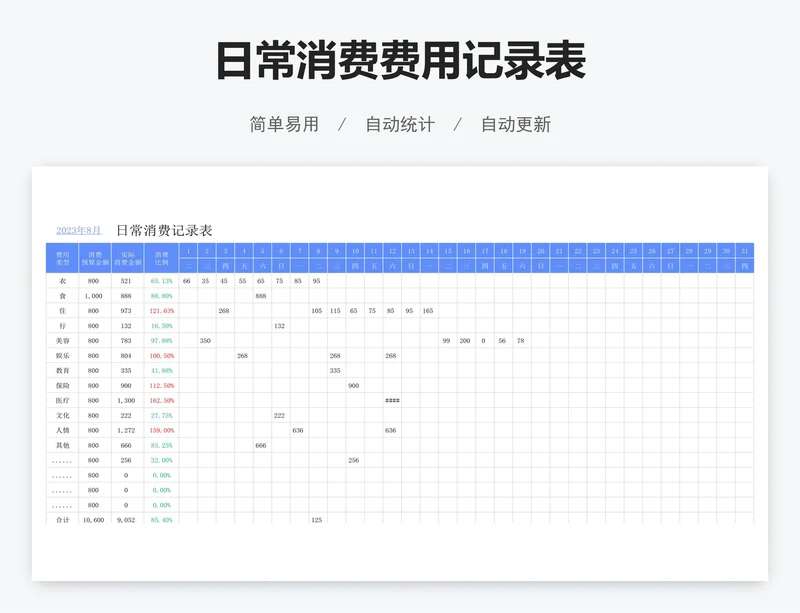
Task: Click the 自动更新 subtitle text
Action: tap(516, 125)
